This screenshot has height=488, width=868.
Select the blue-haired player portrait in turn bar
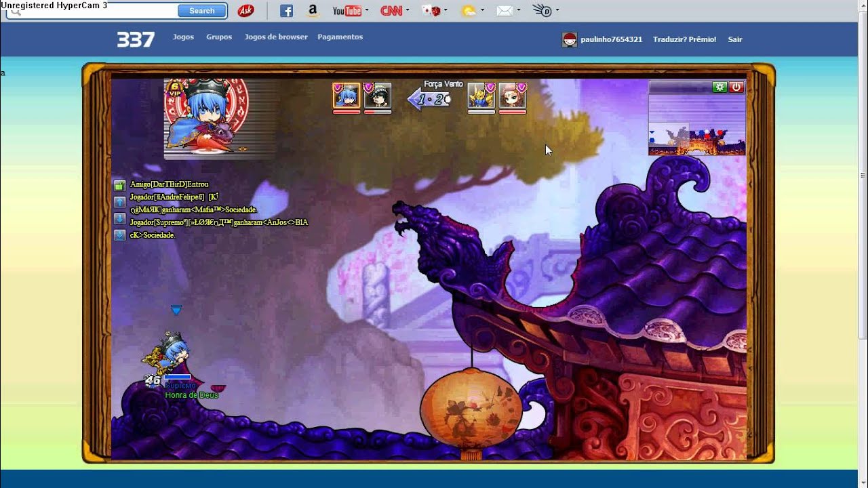pos(346,96)
